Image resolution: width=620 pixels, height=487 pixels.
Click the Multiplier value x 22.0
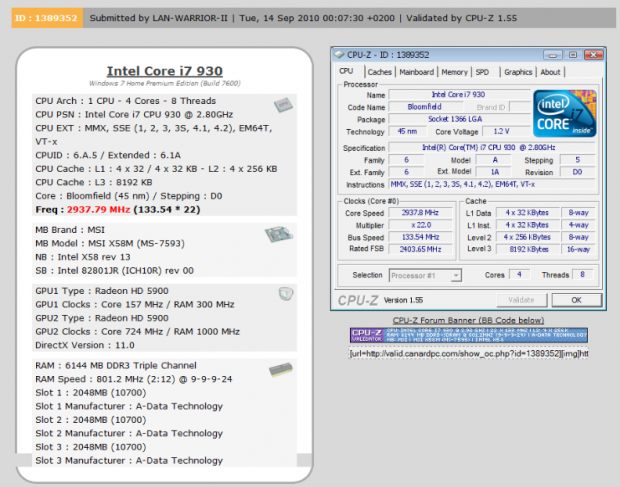420,225
